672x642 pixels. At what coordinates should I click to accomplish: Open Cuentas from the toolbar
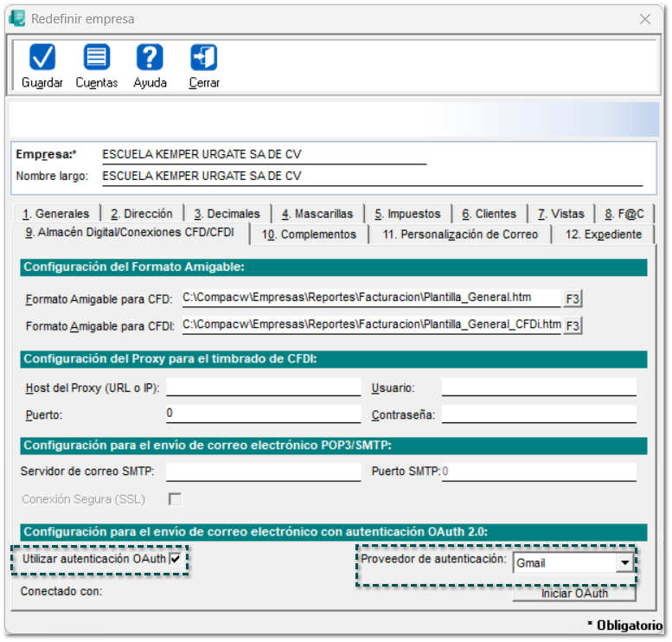tap(96, 59)
